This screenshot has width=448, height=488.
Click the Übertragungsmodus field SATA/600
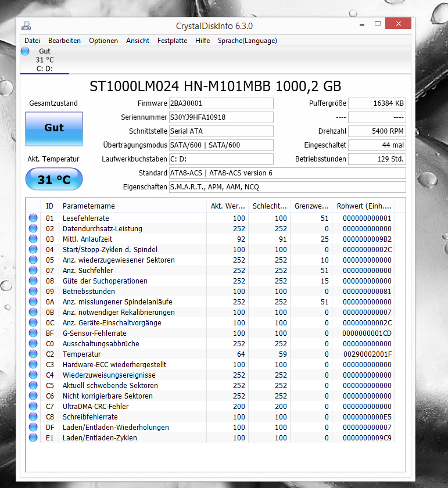pos(221,145)
